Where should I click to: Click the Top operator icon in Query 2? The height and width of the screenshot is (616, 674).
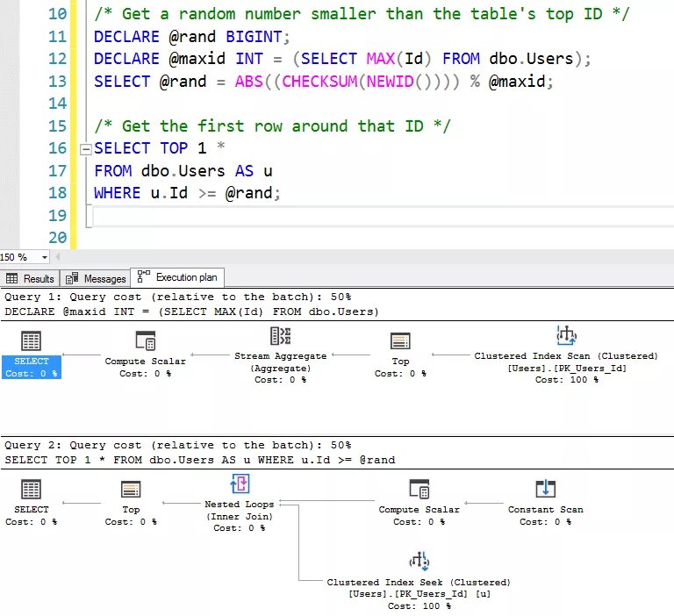click(131, 489)
